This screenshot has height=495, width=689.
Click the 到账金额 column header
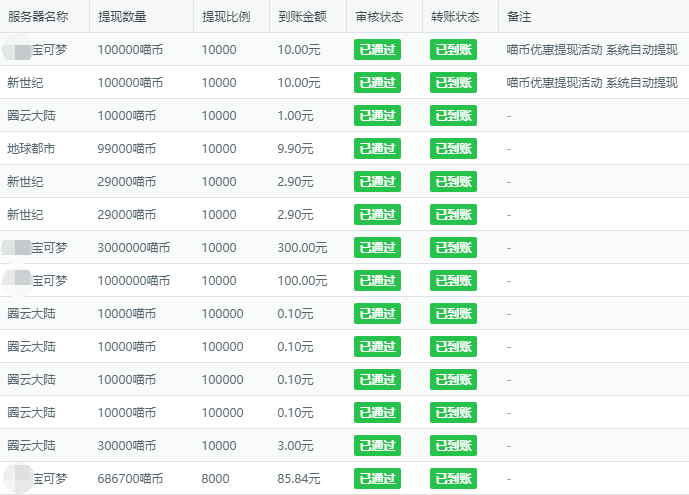(302, 17)
